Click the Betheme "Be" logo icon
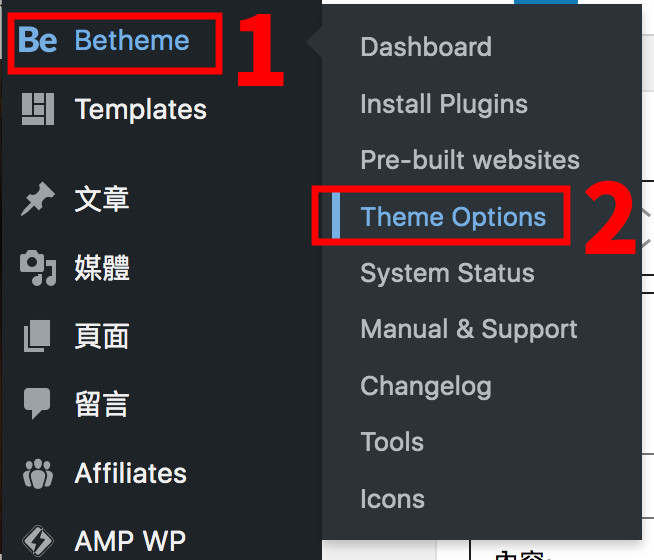 [38, 40]
